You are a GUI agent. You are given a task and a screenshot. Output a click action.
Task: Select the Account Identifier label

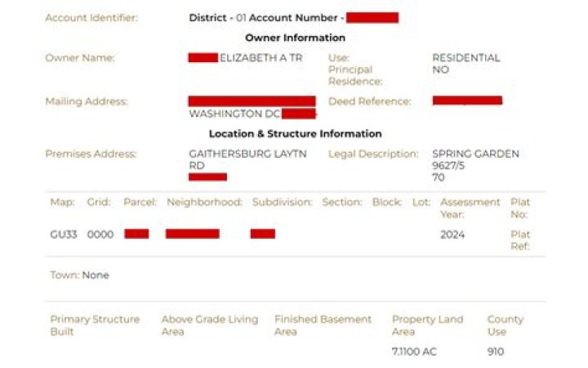[x=91, y=18]
